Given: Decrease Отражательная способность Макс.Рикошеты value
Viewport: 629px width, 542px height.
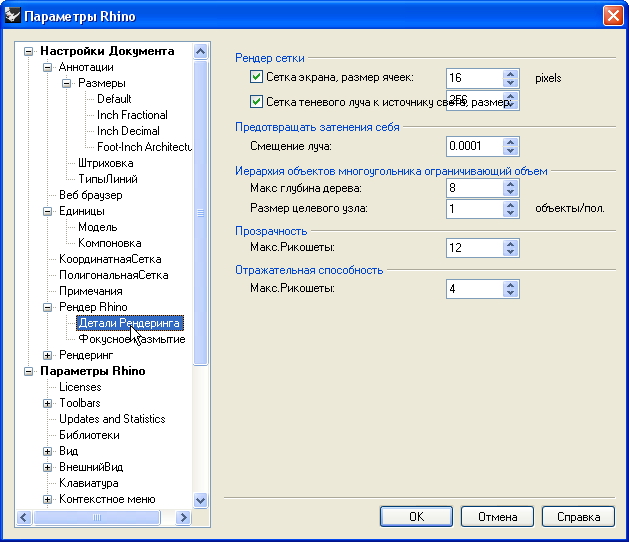Looking at the screenshot, I should point(510,294).
